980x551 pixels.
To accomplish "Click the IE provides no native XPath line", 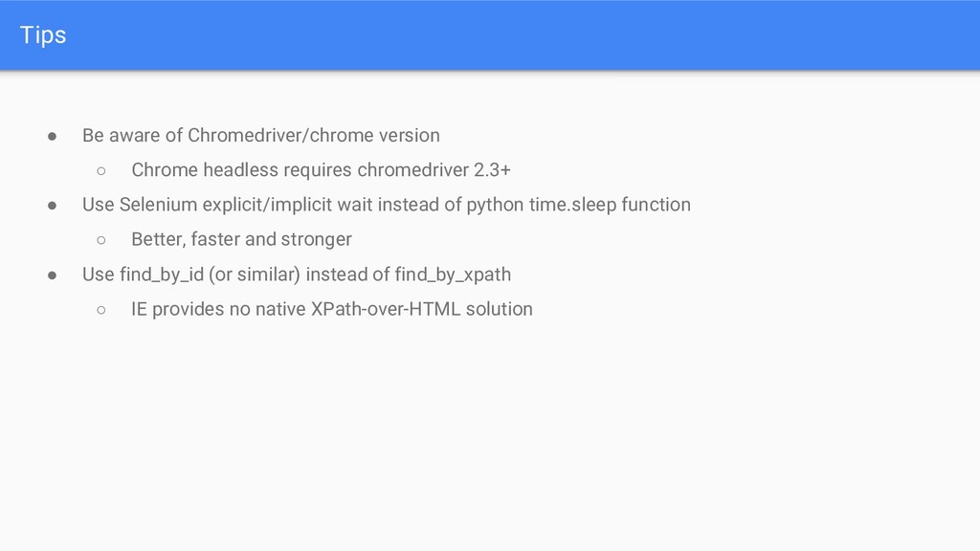I will [x=332, y=309].
